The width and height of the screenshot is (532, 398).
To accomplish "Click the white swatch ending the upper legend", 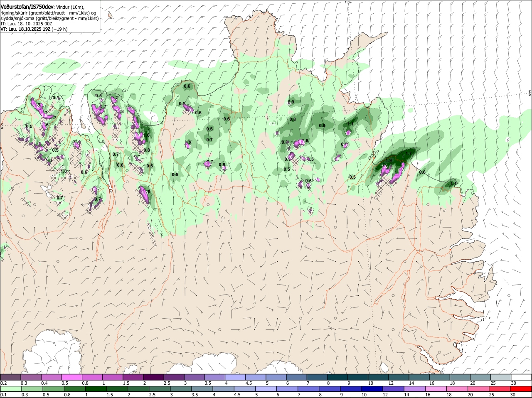I will tap(521, 377).
